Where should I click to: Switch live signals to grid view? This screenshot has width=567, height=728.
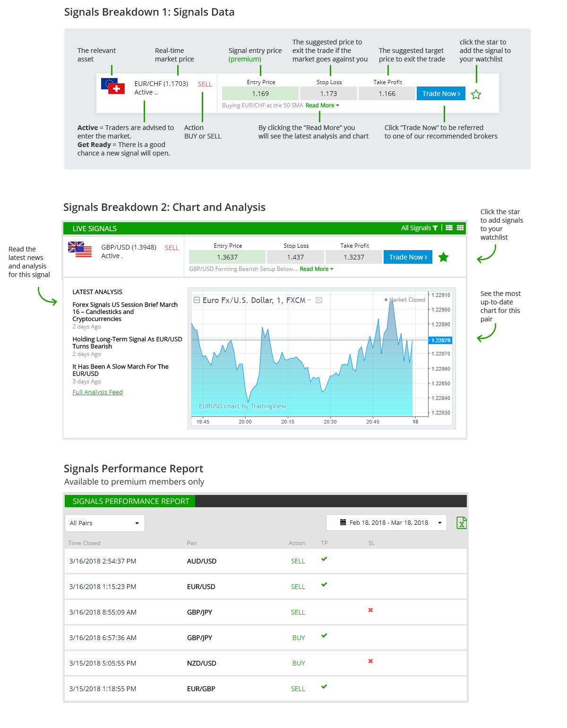(460, 228)
